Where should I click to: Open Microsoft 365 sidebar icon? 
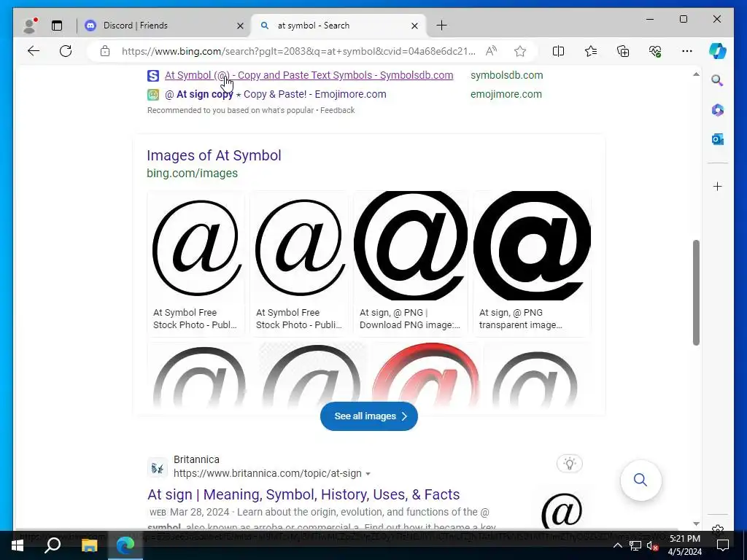pos(718,110)
